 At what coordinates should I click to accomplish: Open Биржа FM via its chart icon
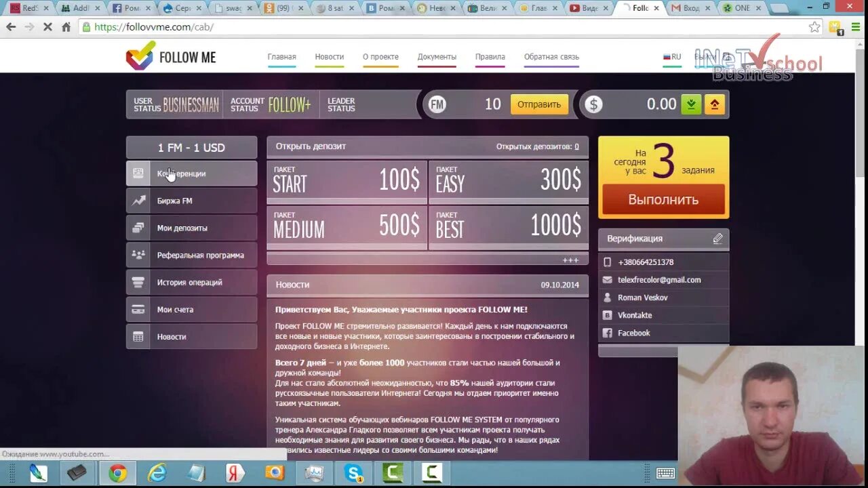(138, 200)
